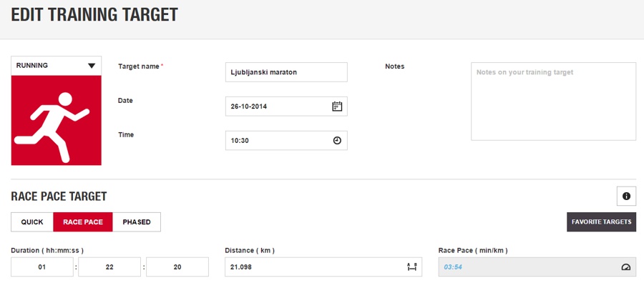The height and width of the screenshot is (288, 644).
Task: Switch to the QUICK target tab
Action: coord(32,222)
